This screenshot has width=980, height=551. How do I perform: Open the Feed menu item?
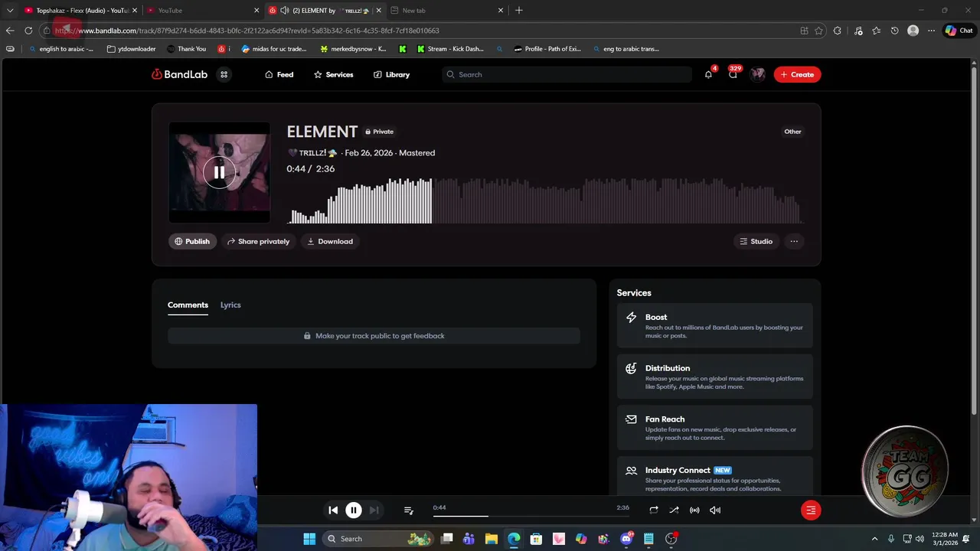pyautogui.click(x=279, y=74)
